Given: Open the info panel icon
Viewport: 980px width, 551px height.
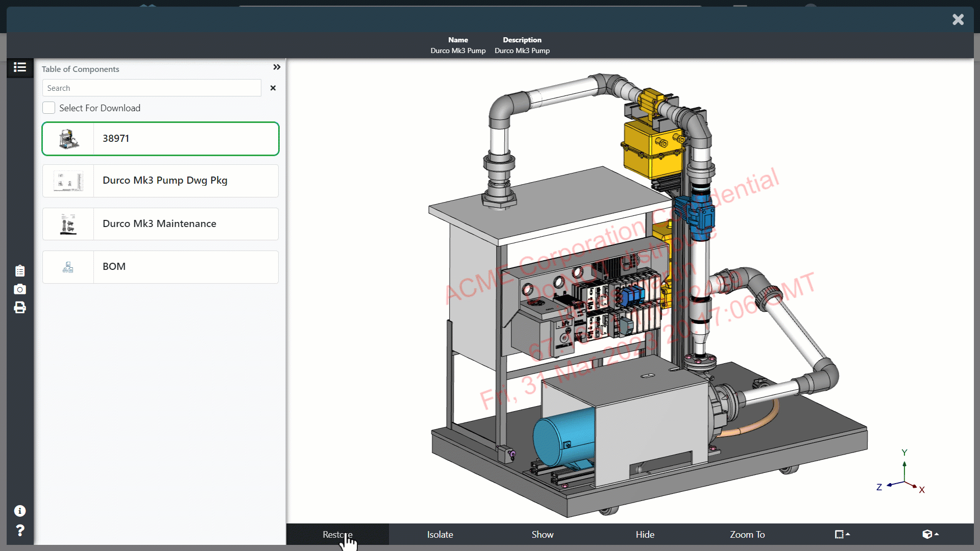Looking at the screenshot, I should point(19,511).
